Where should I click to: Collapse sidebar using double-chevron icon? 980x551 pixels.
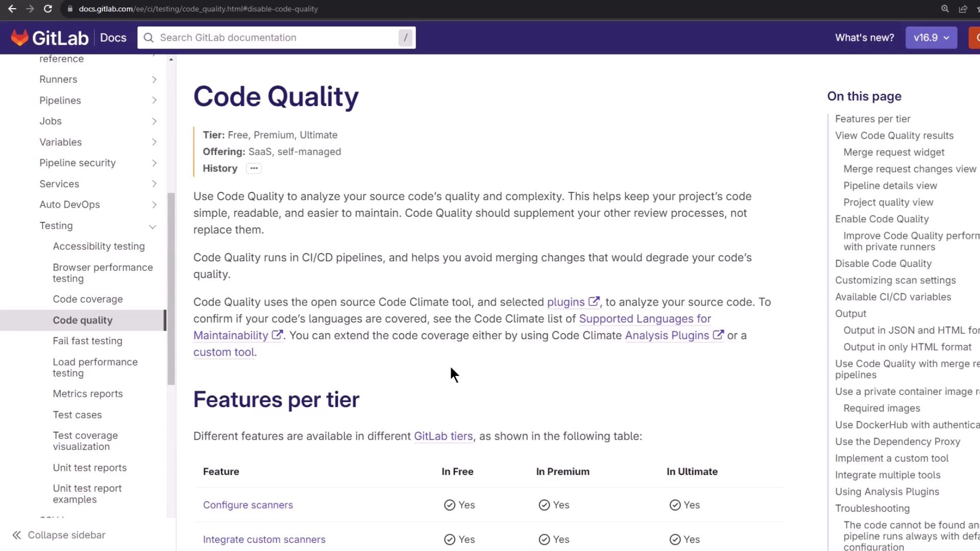pyautogui.click(x=17, y=535)
